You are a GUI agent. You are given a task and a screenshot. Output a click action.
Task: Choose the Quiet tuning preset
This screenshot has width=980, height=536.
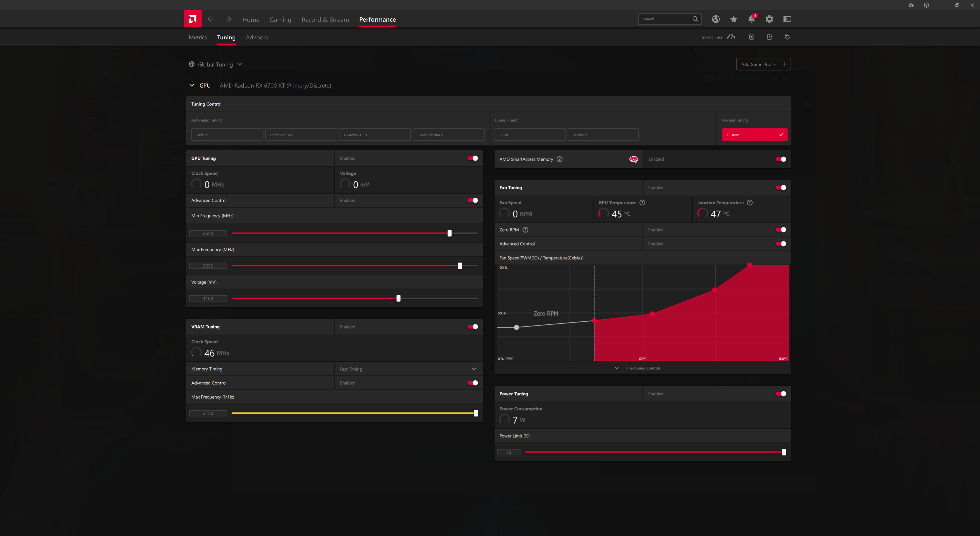[x=530, y=135]
